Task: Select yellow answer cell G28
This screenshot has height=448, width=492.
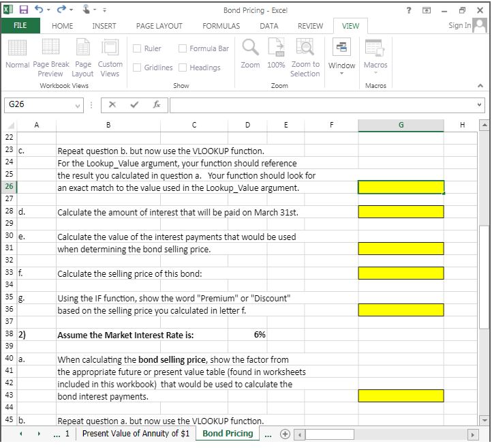Action: [x=401, y=212]
